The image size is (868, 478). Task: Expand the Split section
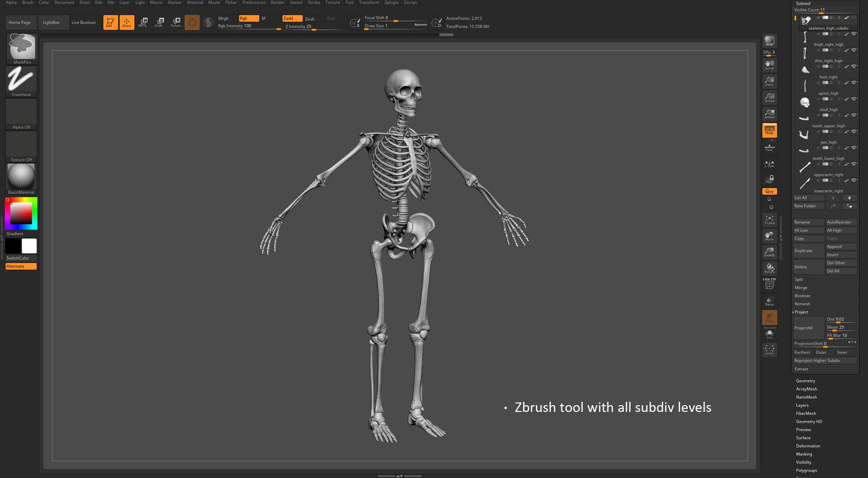[799, 280]
